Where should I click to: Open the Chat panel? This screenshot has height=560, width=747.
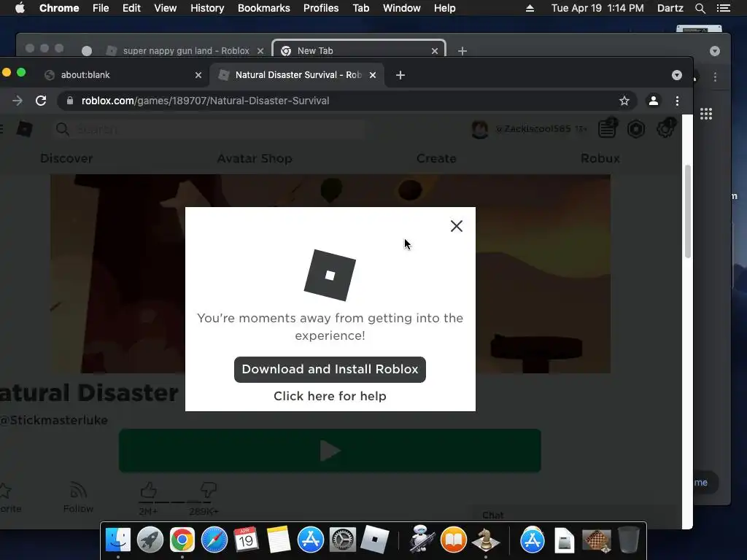(493, 516)
